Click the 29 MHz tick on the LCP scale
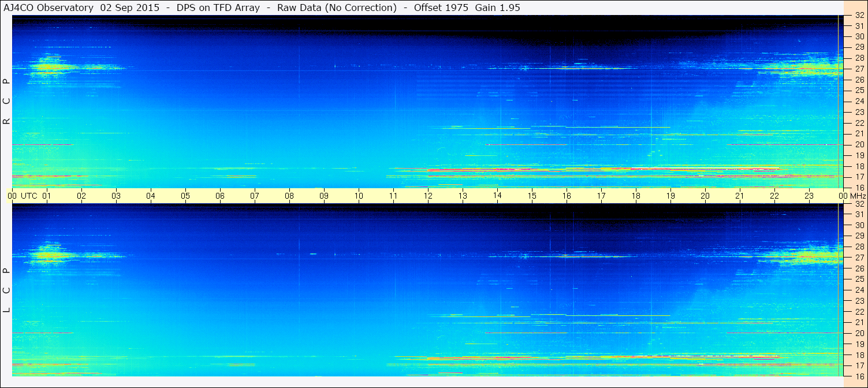This screenshot has height=388, width=868. tap(859, 236)
